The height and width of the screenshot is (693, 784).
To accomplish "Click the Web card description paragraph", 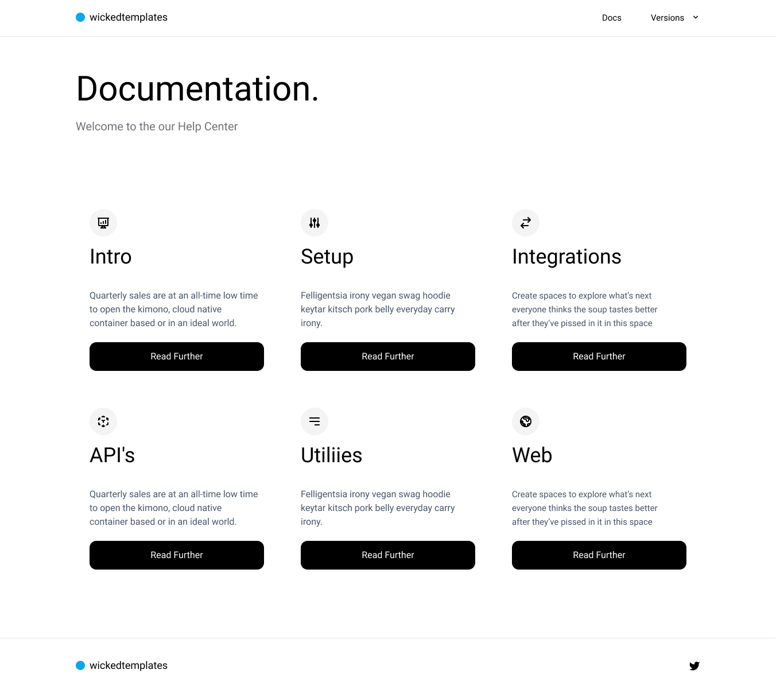I will click(585, 508).
